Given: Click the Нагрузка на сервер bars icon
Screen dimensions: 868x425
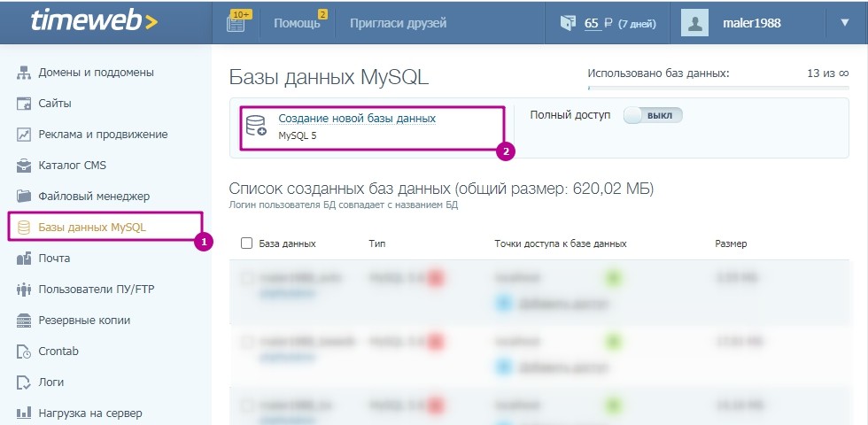Looking at the screenshot, I should coord(24,413).
